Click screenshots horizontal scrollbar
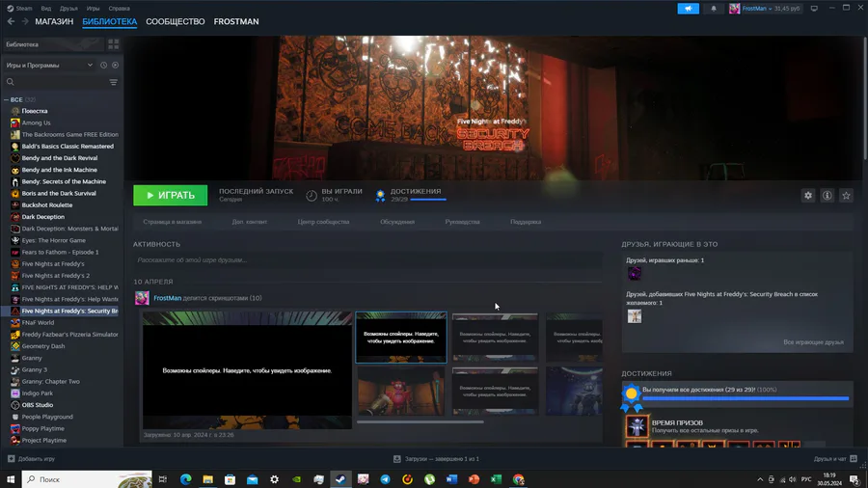The image size is (868, 488). 420,421
